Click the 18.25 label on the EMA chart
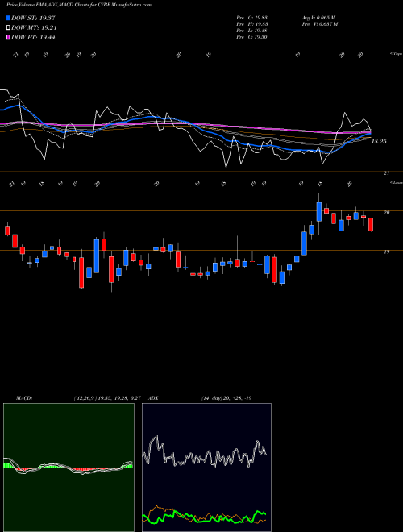403x532 pixels. [379, 142]
